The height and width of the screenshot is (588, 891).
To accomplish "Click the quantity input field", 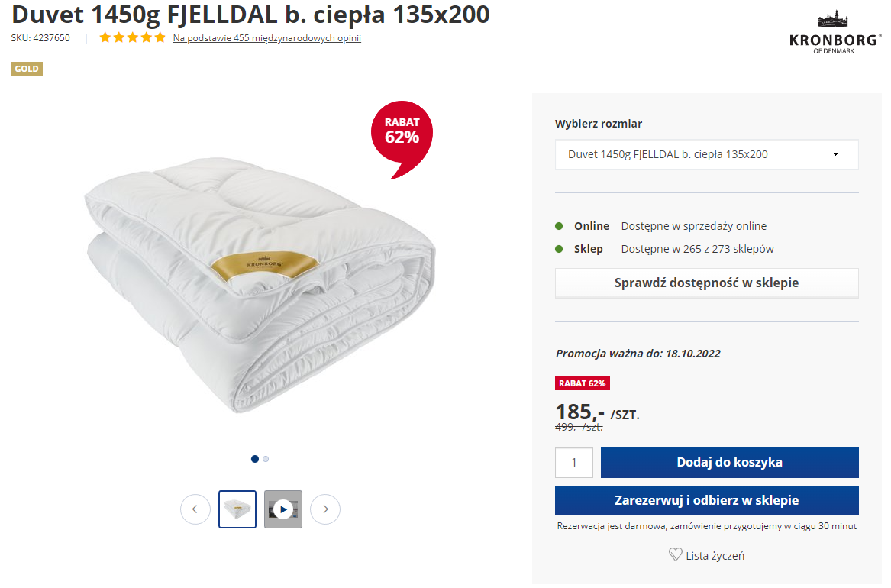I will [574, 463].
